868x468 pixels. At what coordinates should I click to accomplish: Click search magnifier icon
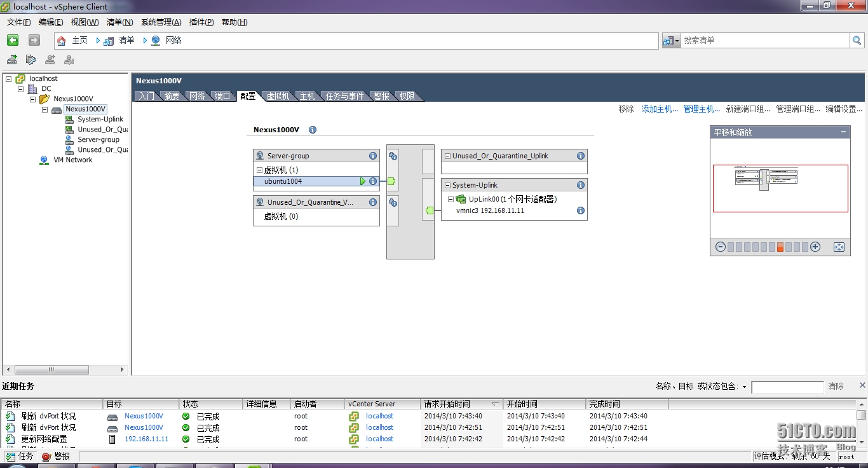(x=857, y=40)
